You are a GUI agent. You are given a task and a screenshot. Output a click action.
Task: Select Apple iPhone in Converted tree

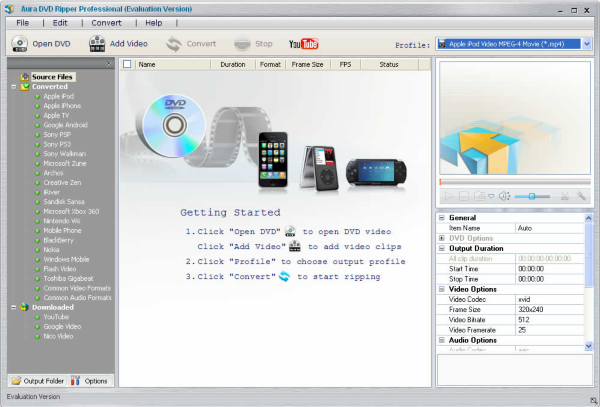pyautogui.click(x=62, y=106)
